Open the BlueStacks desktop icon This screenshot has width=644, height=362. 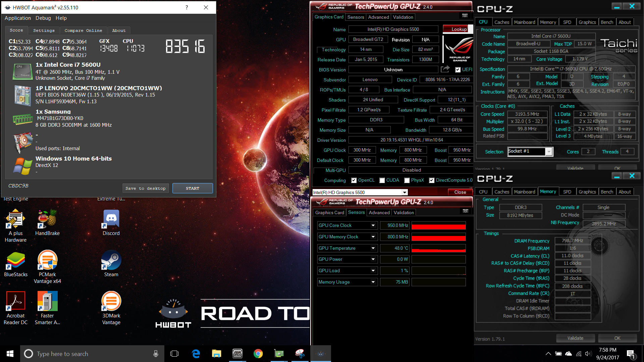coord(16,263)
